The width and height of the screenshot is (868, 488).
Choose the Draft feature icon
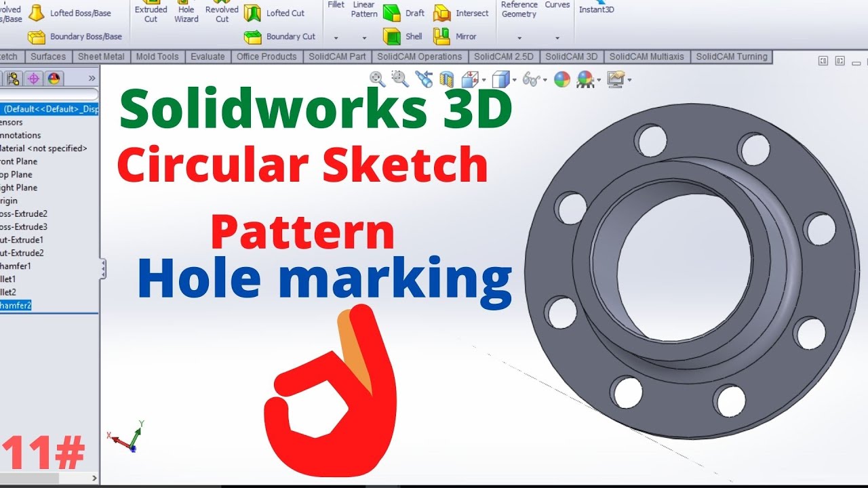tap(391, 13)
